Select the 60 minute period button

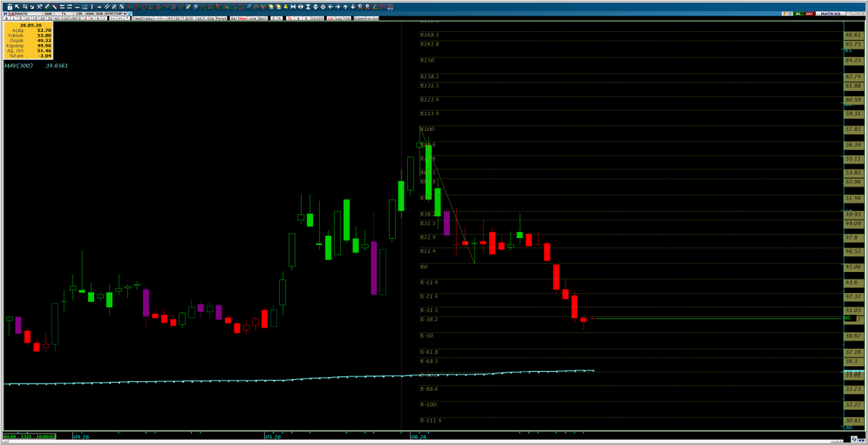[x=57, y=18]
